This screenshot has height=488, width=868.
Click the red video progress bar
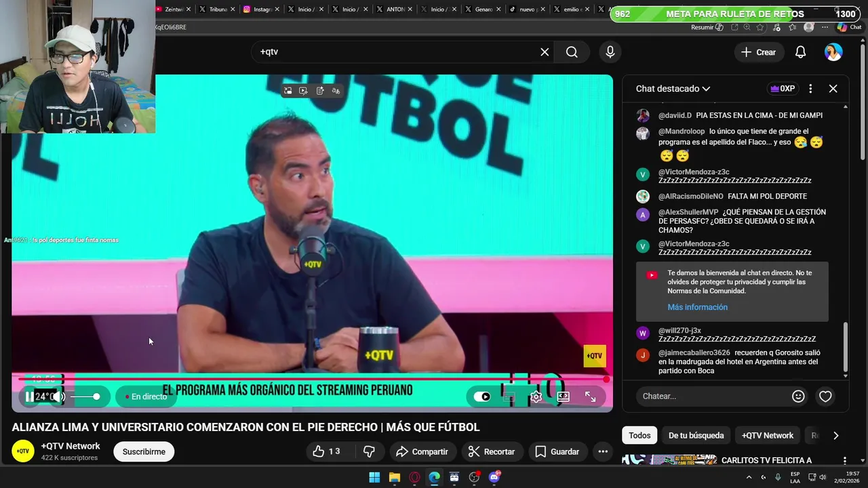pyautogui.click(x=312, y=379)
